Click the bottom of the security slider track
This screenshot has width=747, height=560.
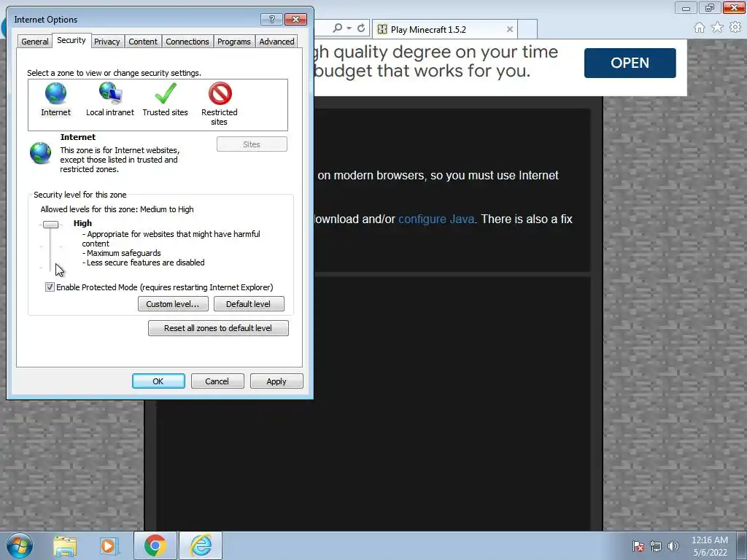coord(50,268)
